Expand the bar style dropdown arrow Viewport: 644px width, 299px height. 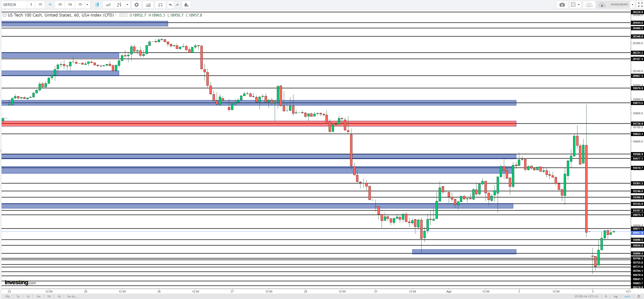pyautogui.click(x=127, y=5)
